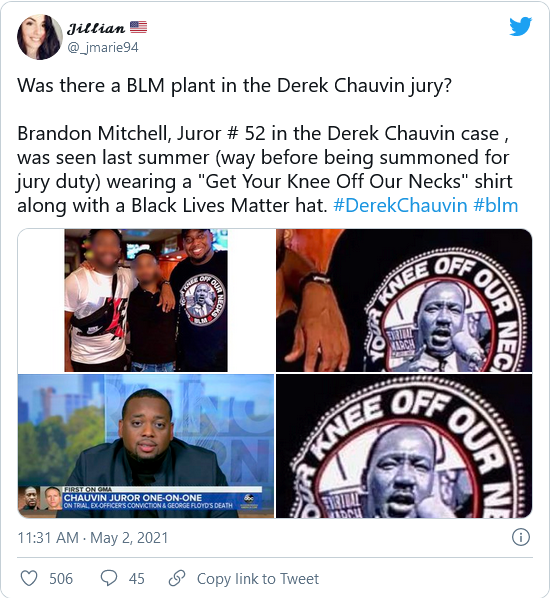This screenshot has width=550, height=598.
Task: Click the 45 replies count
Action: [137, 579]
